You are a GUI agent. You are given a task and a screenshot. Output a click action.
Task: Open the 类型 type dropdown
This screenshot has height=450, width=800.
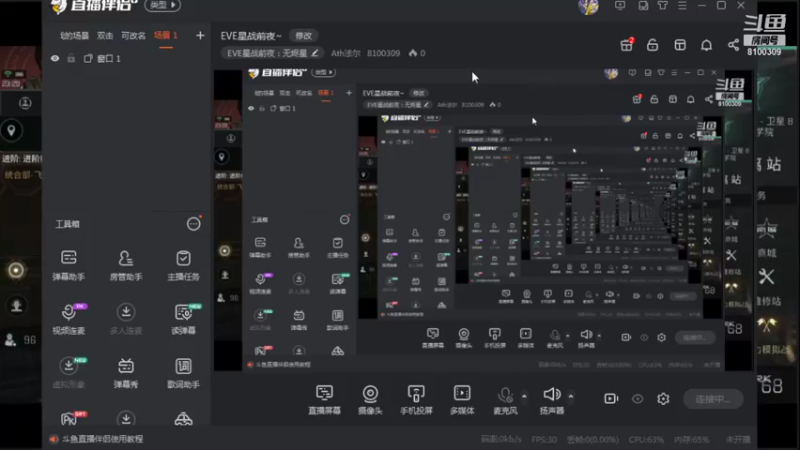163,5
